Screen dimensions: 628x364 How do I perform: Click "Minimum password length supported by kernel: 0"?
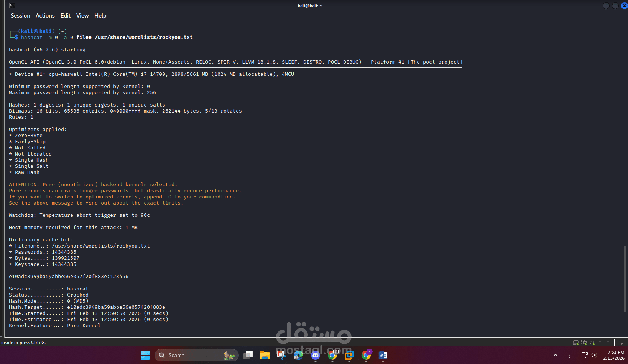(x=79, y=87)
